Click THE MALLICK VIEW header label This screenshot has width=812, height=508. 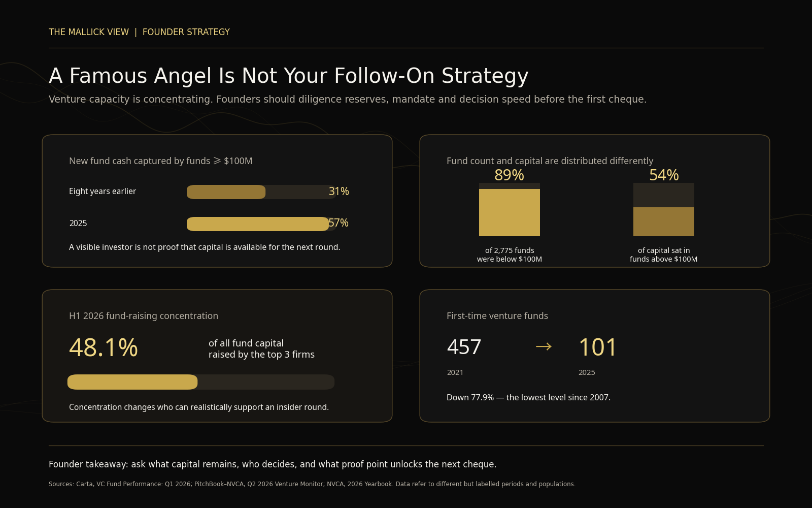point(89,32)
